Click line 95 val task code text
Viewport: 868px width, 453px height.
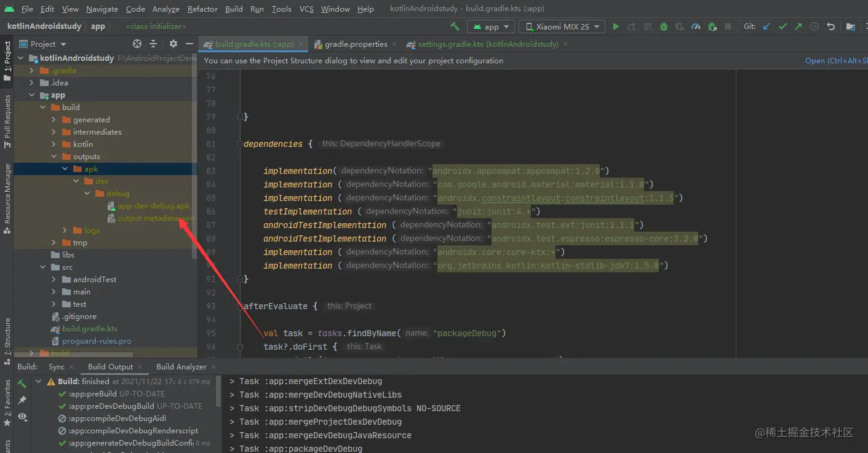click(x=384, y=333)
